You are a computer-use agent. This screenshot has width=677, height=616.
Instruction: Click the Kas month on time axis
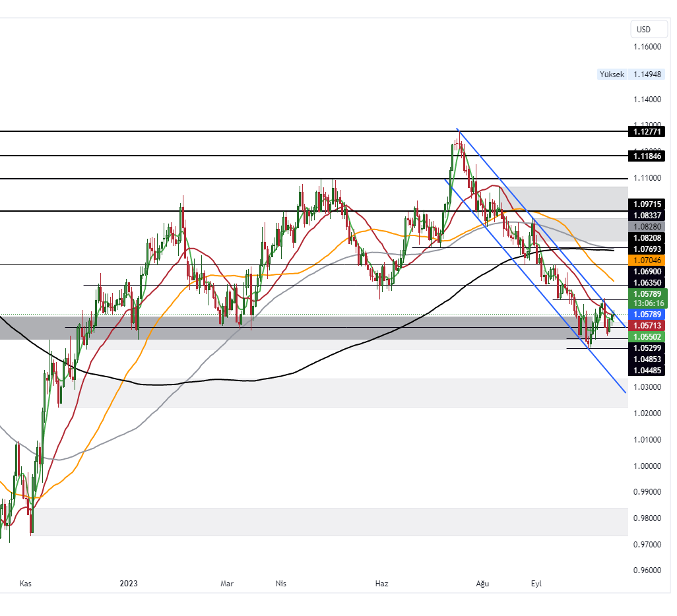coord(26,584)
